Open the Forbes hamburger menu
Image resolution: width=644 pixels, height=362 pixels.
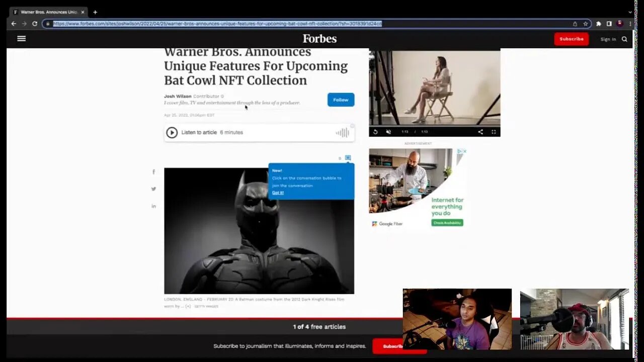(x=21, y=38)
